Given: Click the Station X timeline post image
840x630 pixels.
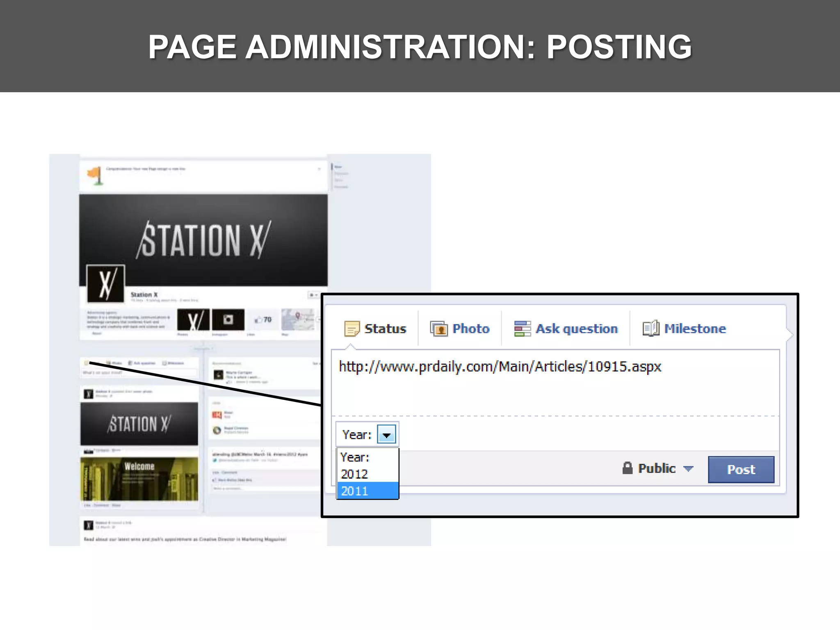Looking at the screenshot, I should pyautogui.click(x=139, y=424).
